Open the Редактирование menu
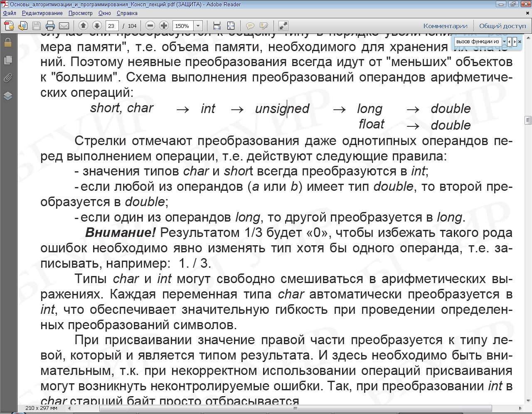This screenshot has height=414, width=532. pos(42,13)
